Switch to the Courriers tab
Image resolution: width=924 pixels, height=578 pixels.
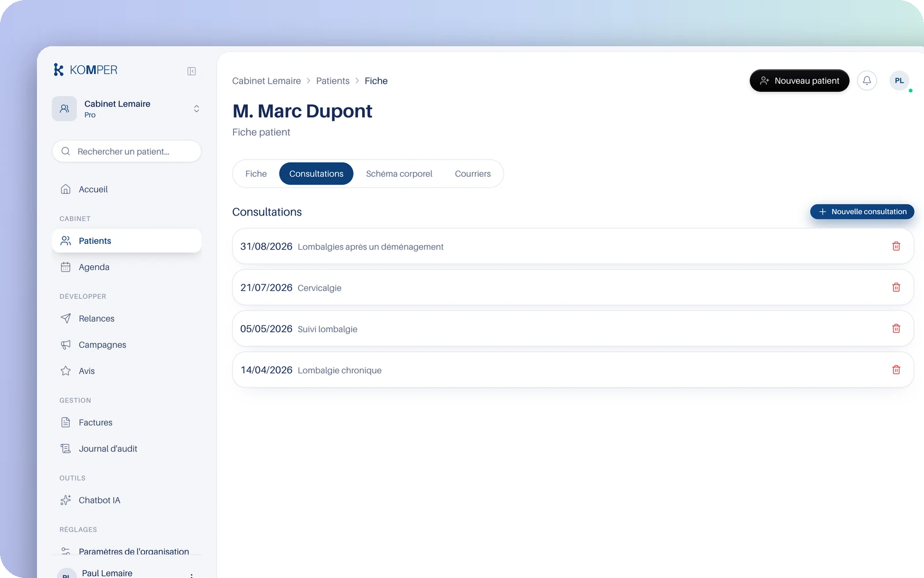pyautogui.click(x=472, y=174)
